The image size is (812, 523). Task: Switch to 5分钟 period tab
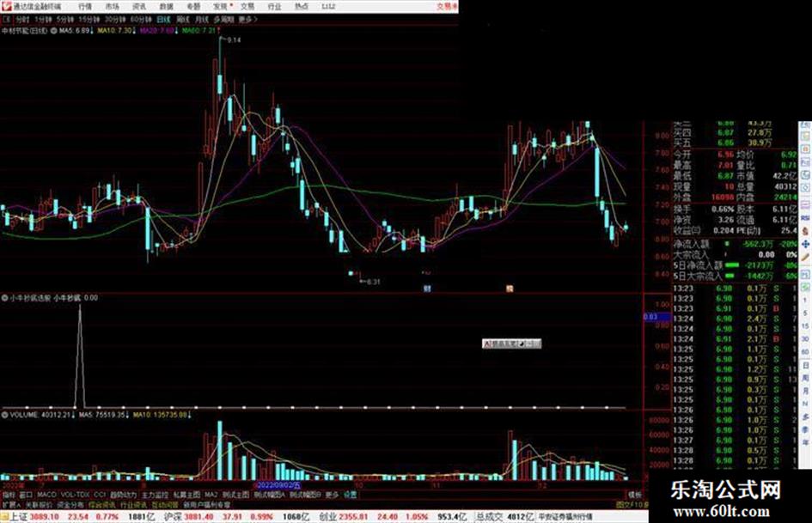point(65,19)
